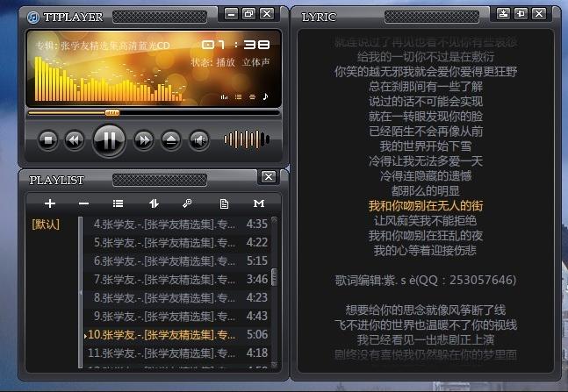568x392 pixels.
Task: Click highlighted lyric 我和你吻别在无人的街
Action: [x=426, y=205]
